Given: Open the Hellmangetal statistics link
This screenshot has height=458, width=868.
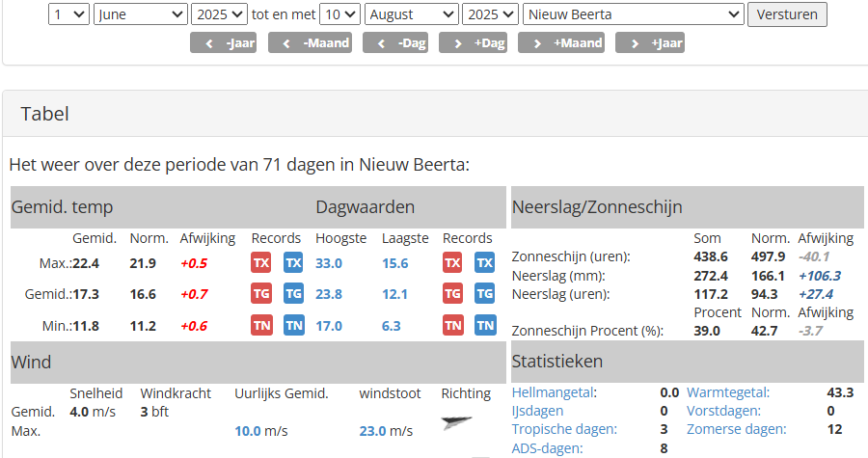Looking at the screenshot, I should coord(554,392).
